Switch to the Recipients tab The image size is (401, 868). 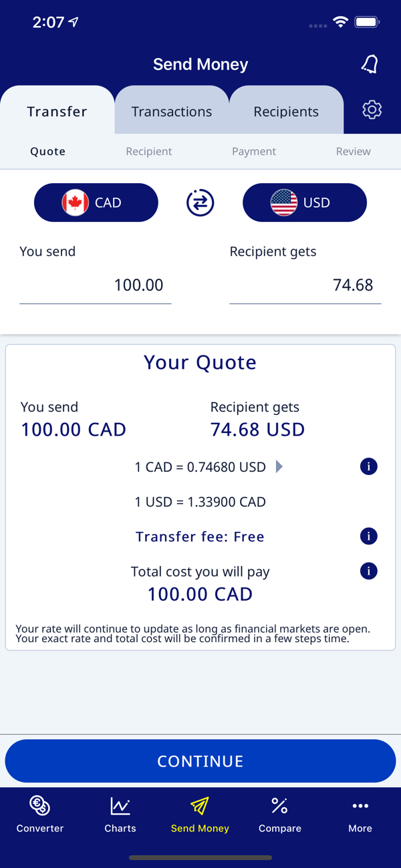[x=286, y=112]
